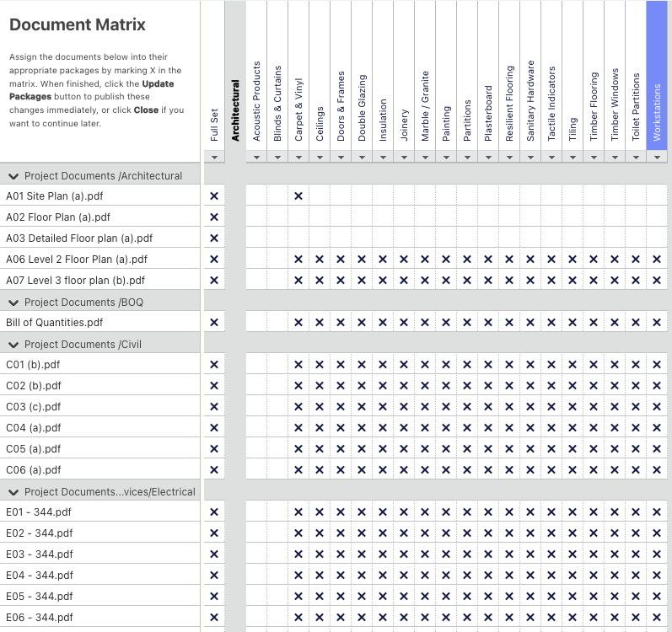Open the Full Set column dropdown arrow

(214, 157)
